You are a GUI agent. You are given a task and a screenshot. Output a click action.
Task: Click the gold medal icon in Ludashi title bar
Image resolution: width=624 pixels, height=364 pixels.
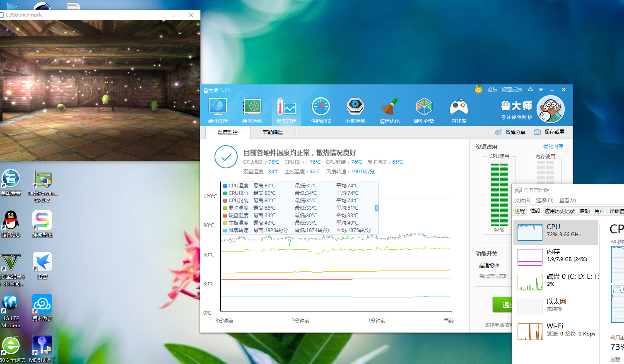tap(478, 89)
